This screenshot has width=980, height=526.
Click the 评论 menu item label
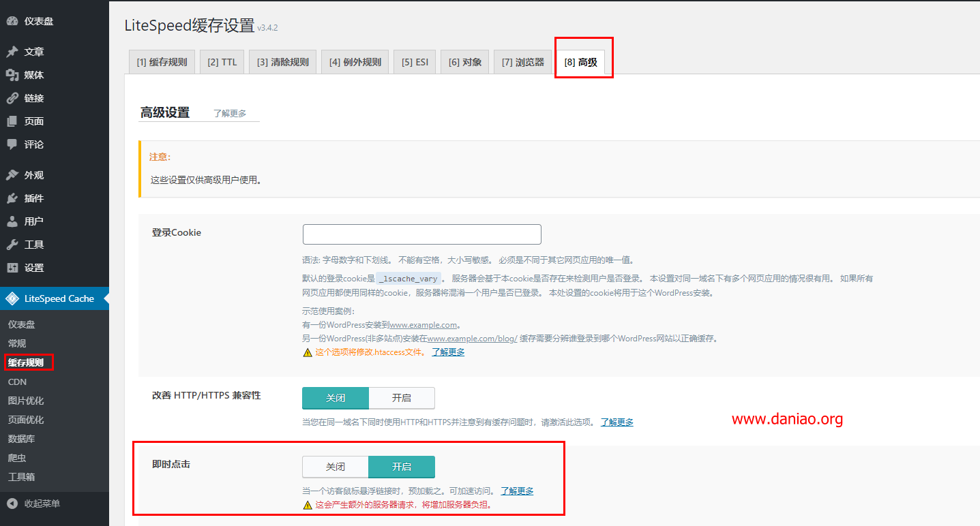point(34,144)
